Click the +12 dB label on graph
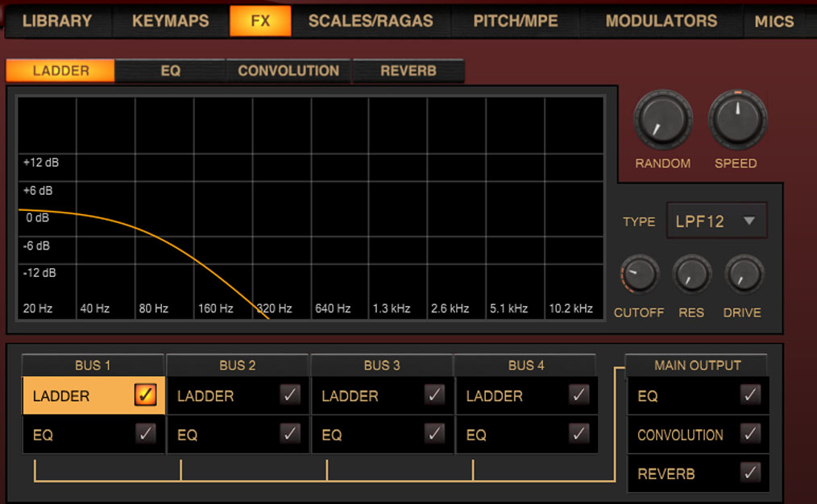Viewport: 817px width, 504px height. pyautogui.click(x=40, y=163)
